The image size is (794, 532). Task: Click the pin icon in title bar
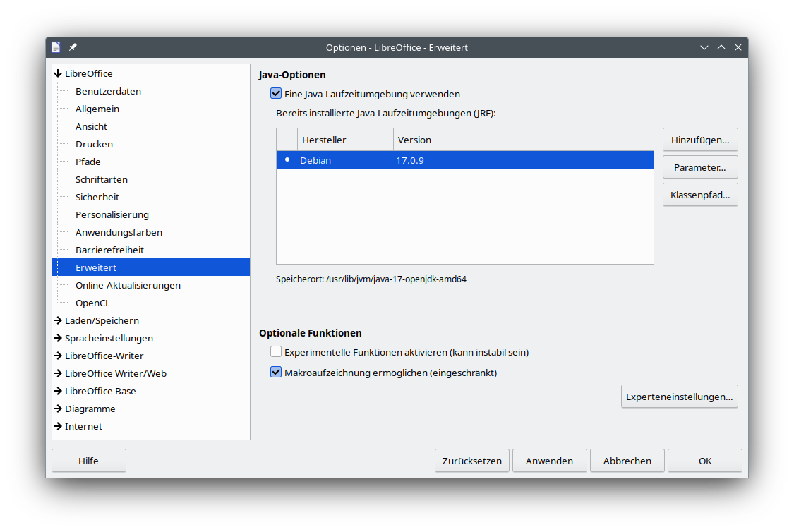[x=73, y=47]
